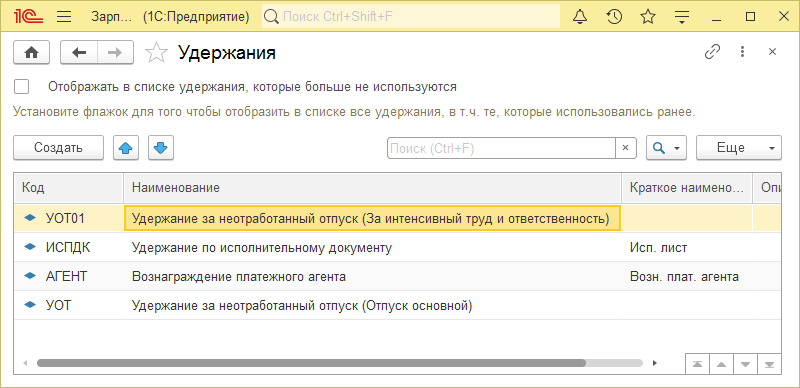Screen dimensions: 800x388
Task: Open favorites star in title bar
Action: 648,17
